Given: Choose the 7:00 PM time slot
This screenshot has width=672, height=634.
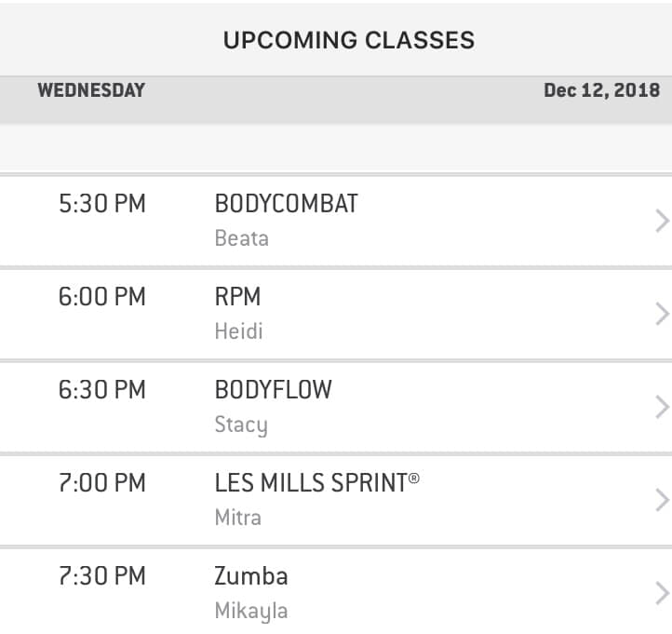Looking at the screenshot, I should tap(101, 483).
